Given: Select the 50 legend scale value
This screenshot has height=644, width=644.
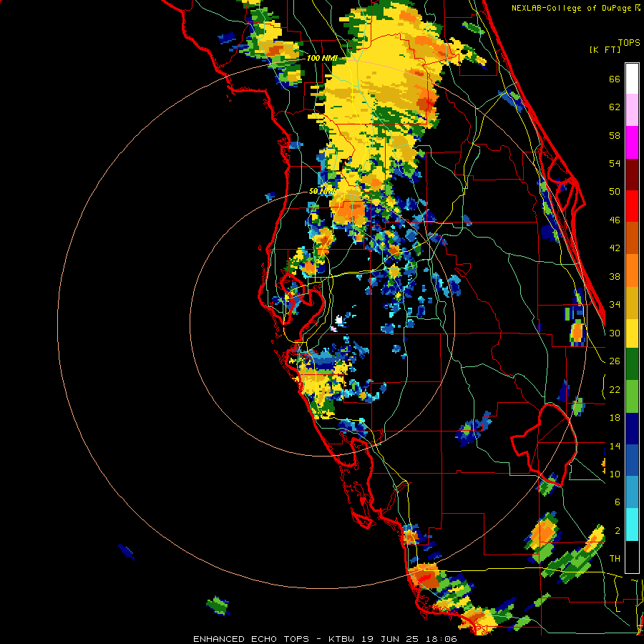Looking at the screenshot, I should coord(615,191).
